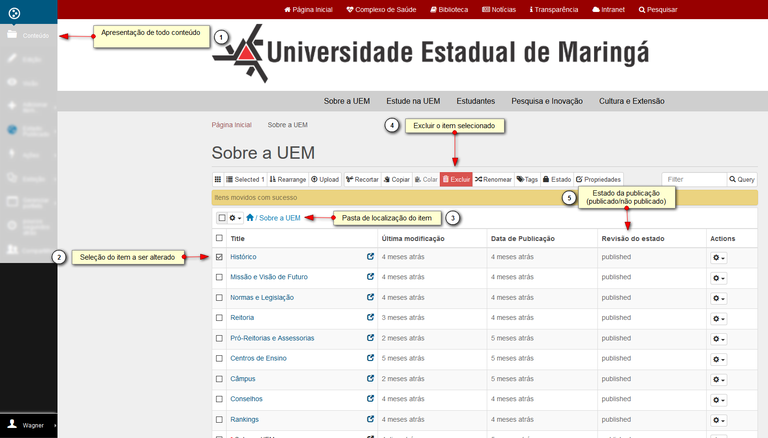Open external link icon for Histórico

click(x=371, y=257)
